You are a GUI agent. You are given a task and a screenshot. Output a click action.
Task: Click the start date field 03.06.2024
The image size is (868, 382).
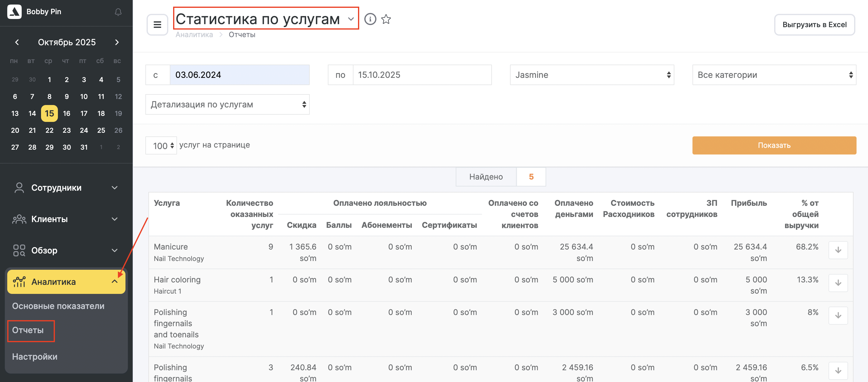[239, 75]
